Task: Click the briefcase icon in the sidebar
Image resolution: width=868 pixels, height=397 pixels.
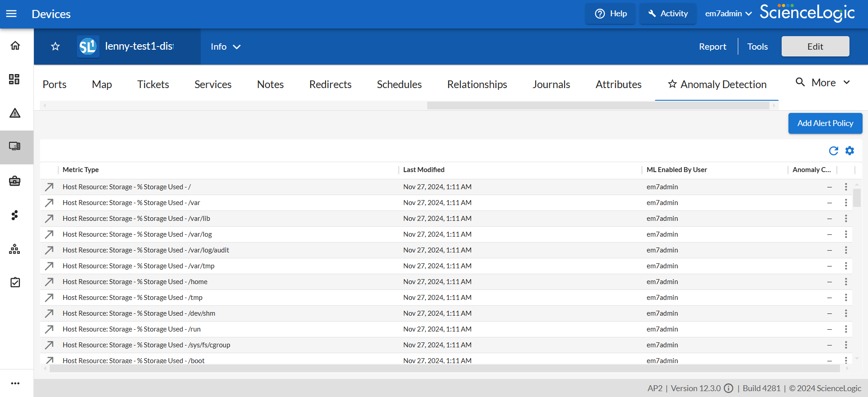Action: pyautogui.click(x=15, y=181)
